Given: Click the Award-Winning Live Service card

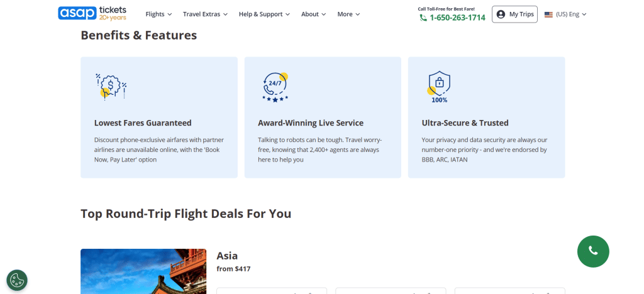Looking at the screenshot, I should pyautogui.click(x=323, y=117).
